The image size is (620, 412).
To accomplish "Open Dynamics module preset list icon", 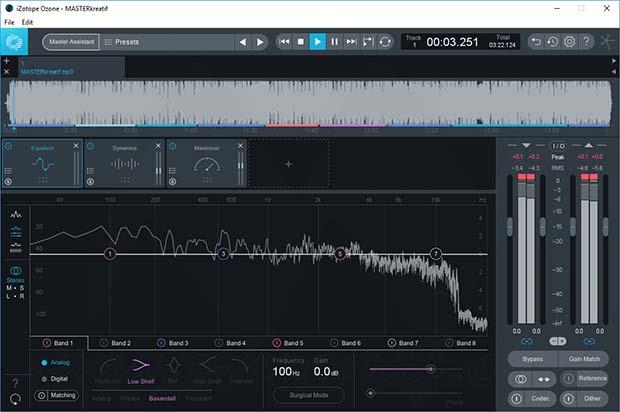I will tap(91, 171).
